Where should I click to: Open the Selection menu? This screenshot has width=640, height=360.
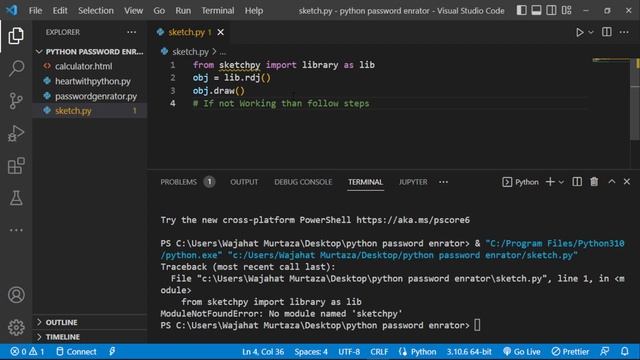96,11
